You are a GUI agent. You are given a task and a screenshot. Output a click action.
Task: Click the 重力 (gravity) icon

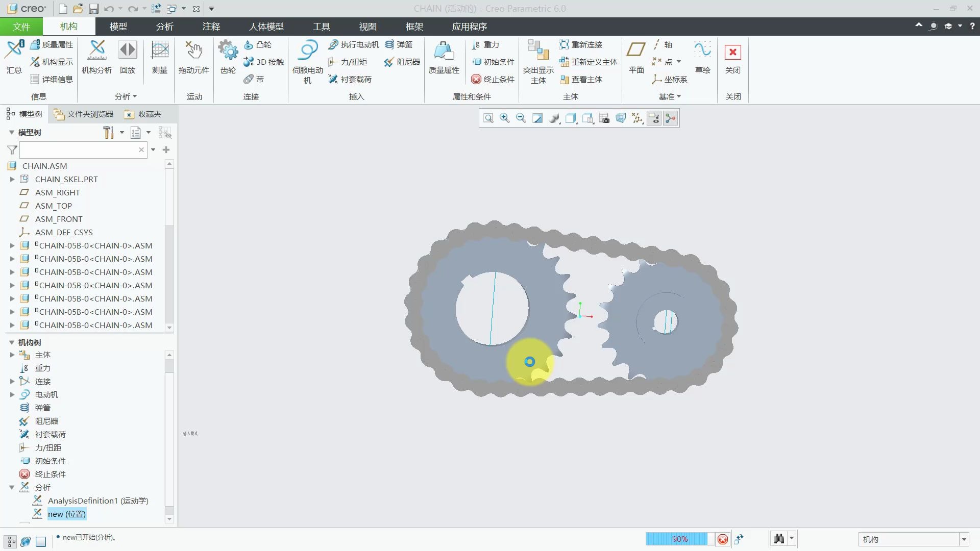[x=475, y=44]
